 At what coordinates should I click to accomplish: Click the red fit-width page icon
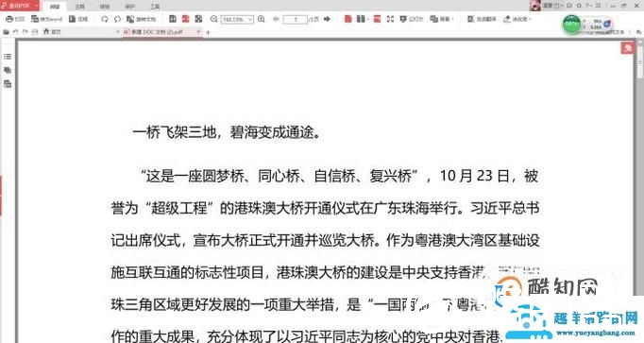(x=186, y=19)
